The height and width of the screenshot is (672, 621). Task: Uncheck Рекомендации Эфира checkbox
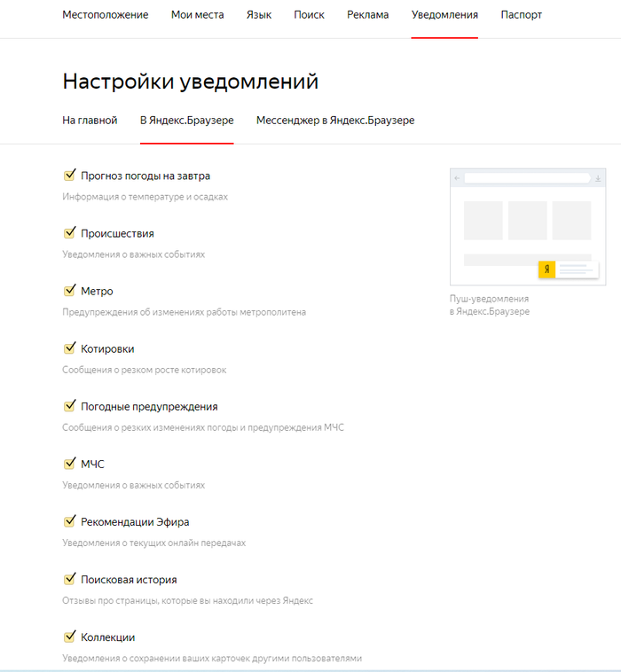[x=69, y=521]
